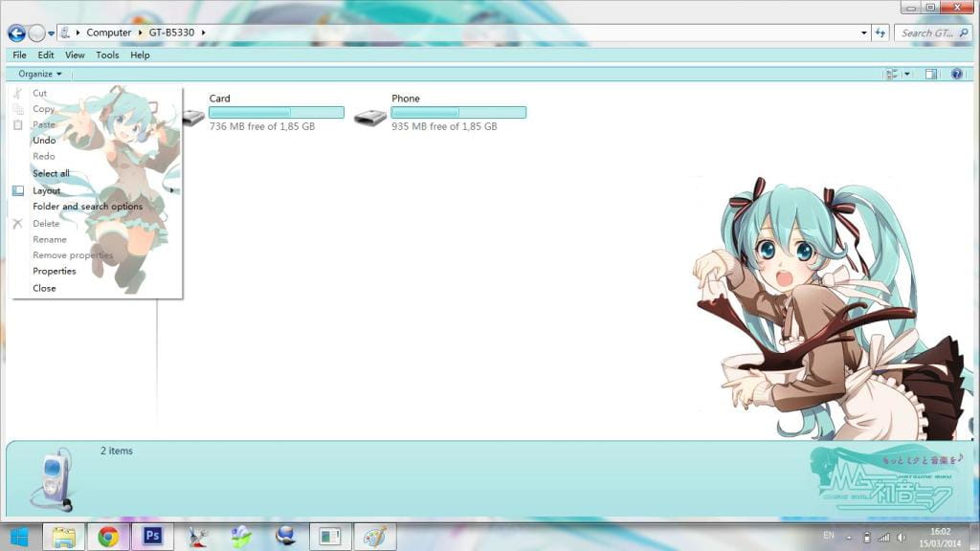Open File Explorer from the taskbar
Screen dimensions: 980x551
point(63,537)
